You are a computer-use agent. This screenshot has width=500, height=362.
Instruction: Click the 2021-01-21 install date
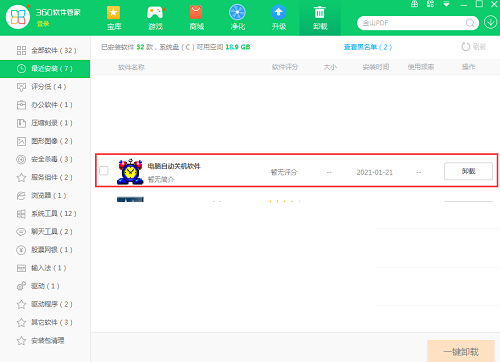click(375, 172)
